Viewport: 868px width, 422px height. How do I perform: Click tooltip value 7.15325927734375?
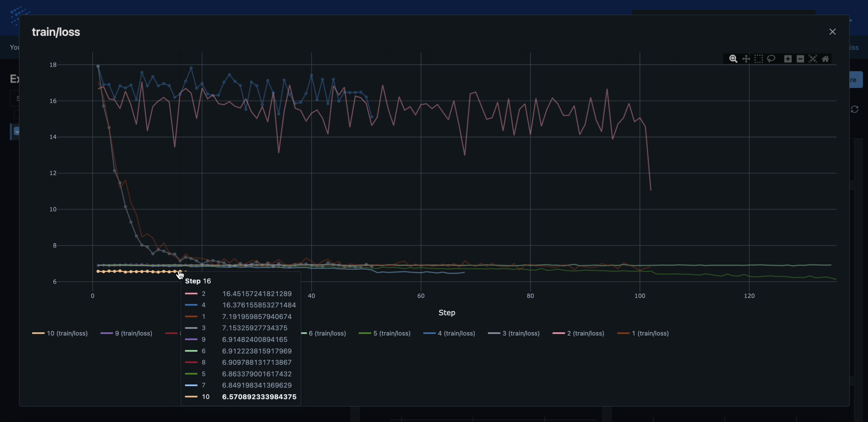pos(255,328)
